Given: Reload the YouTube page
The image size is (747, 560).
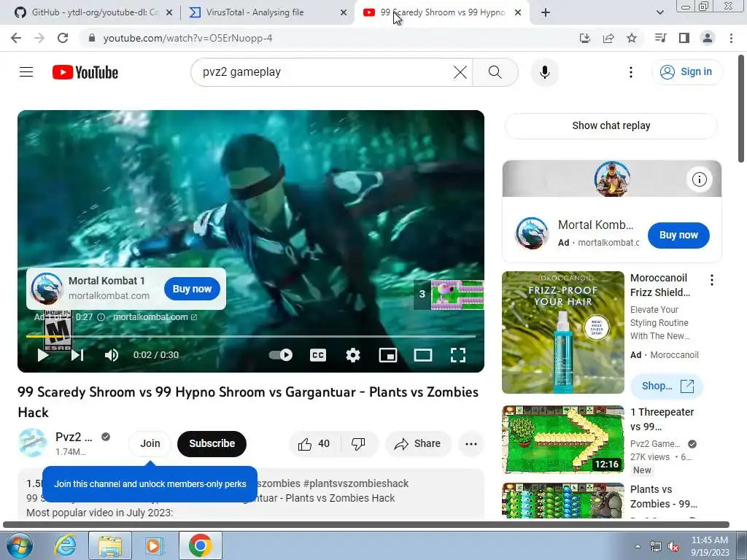Looking at the screenshot, I should (63, 38).
